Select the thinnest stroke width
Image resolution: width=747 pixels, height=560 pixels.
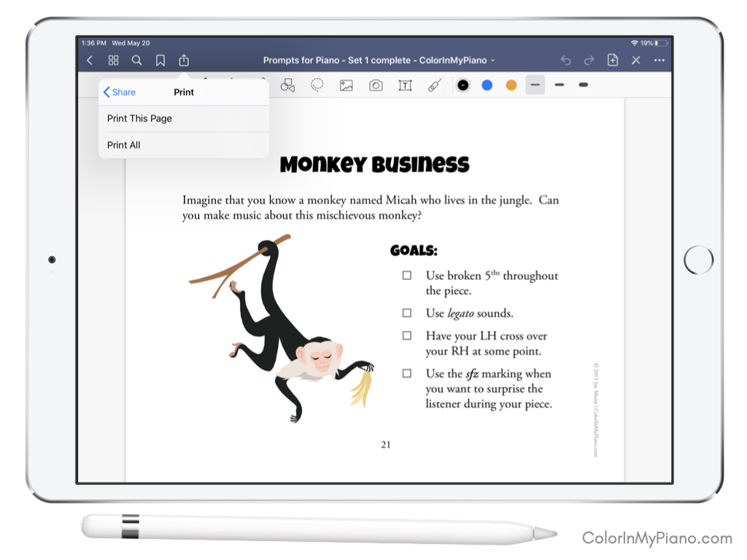[535, 85]
